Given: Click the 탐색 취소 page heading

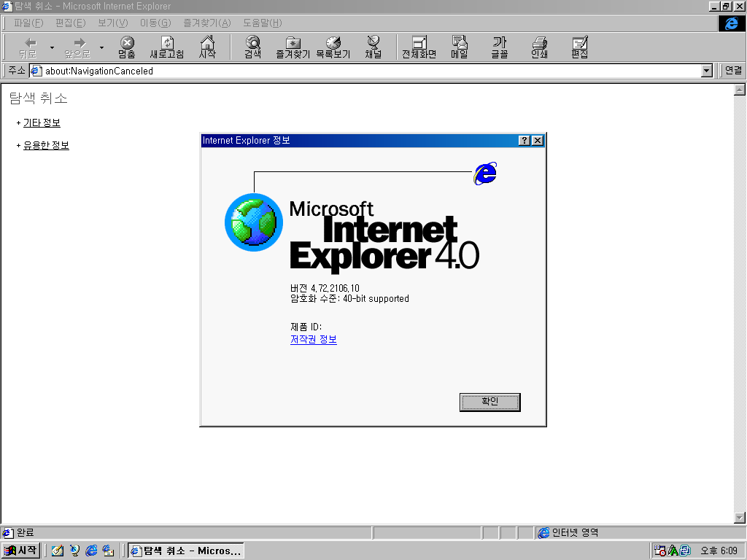Looking at the screenshot, I should point(39,98).
